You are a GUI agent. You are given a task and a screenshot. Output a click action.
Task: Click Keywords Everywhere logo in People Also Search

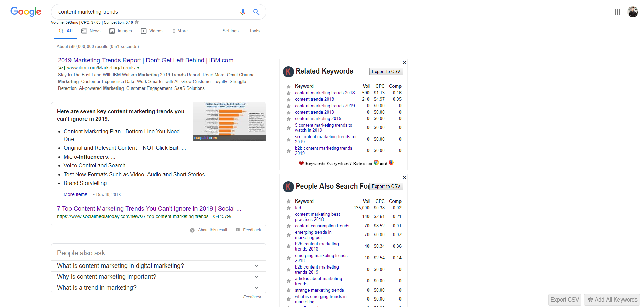(288, 187)
